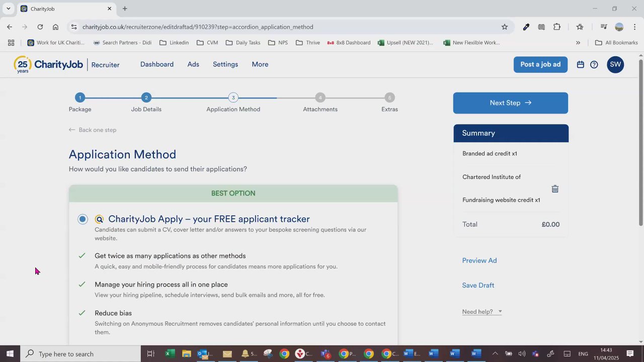Show more hidden bookmarks chevron
This screenshot has width=644, height=362.
pos(578,43)
